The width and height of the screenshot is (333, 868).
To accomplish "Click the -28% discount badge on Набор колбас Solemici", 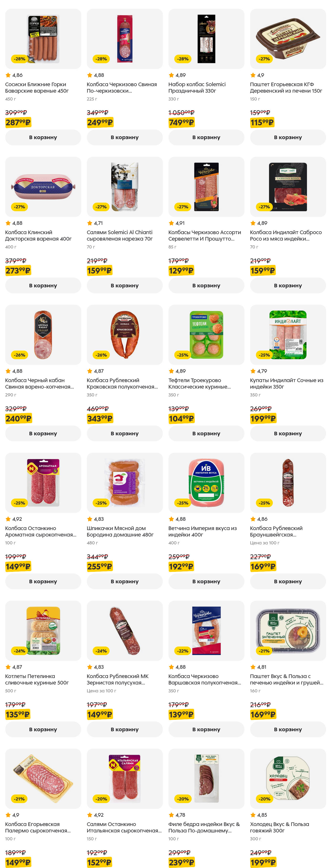I will 183,59.
